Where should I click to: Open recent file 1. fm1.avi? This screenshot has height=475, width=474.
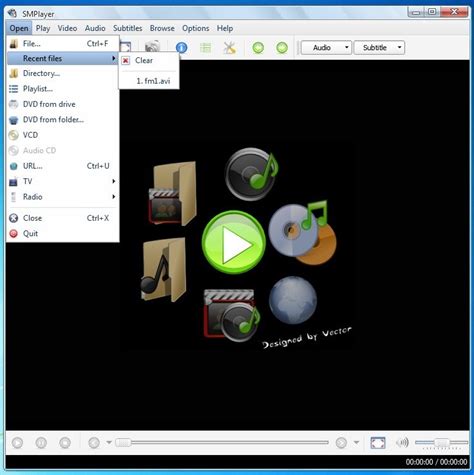pyautogui.click(x=149, y=81)
